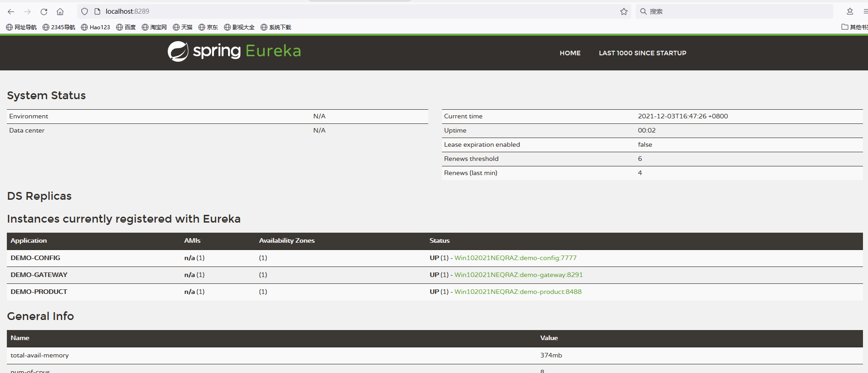The image size is (868, 373).
Task: Click the DS Replicas heading
Action: [x=39, y=196]
